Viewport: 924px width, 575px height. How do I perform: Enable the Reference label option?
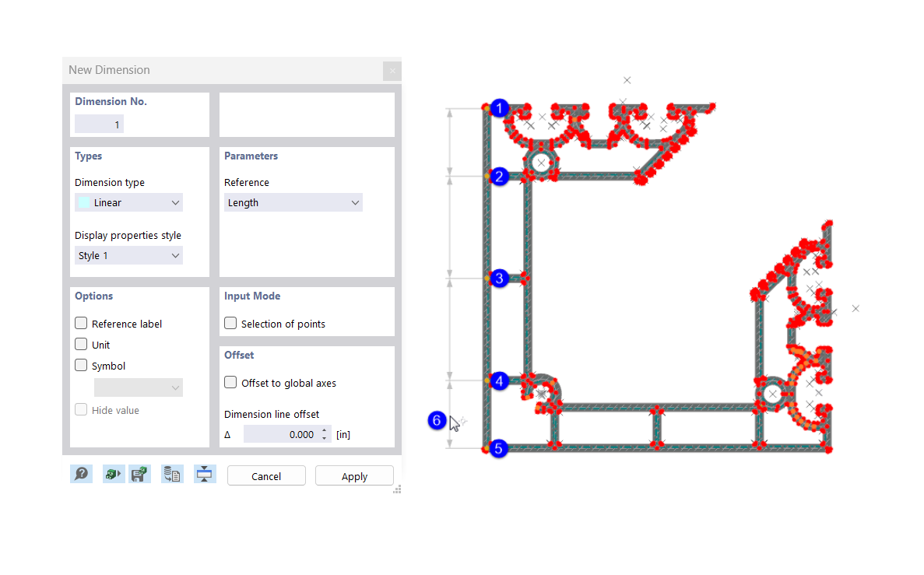[x=80, y=323]
